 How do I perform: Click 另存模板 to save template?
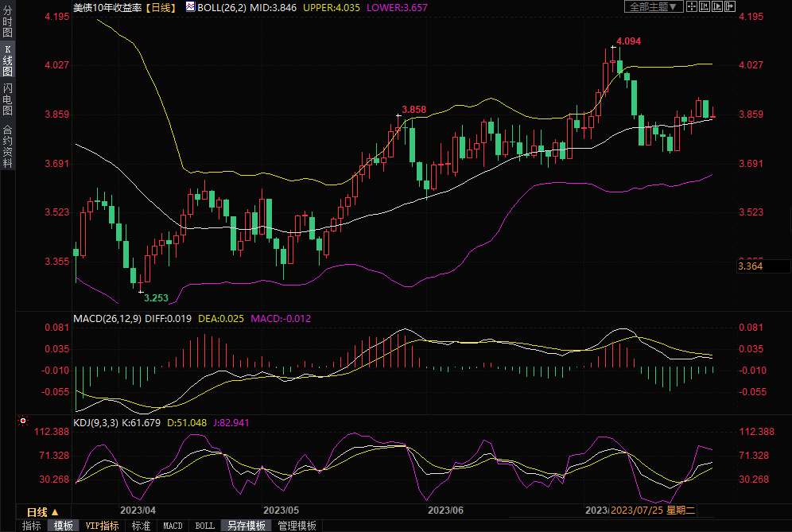pyautogui.click(x=246, y=526)
